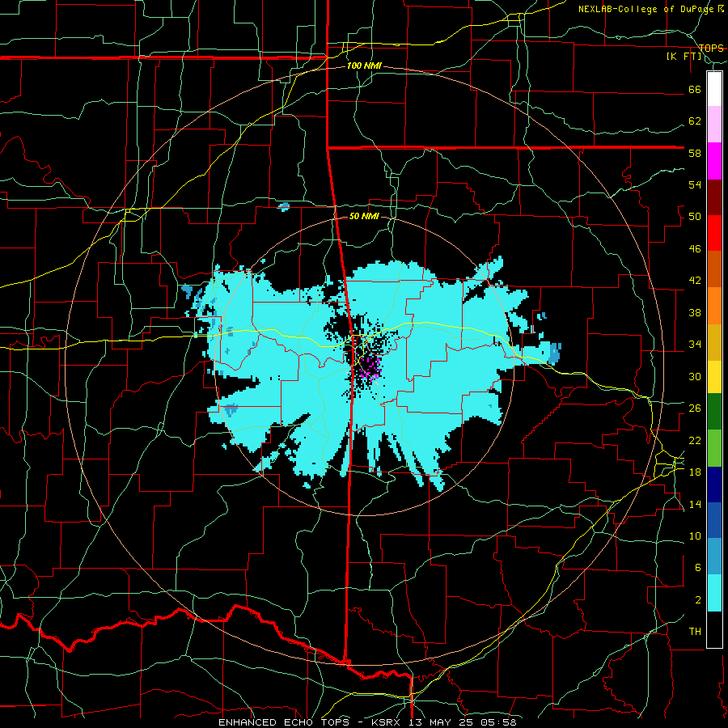Click the magenta 58 kft legend swatch
Screen dimensions: 728x728
[x=714, y=161]
